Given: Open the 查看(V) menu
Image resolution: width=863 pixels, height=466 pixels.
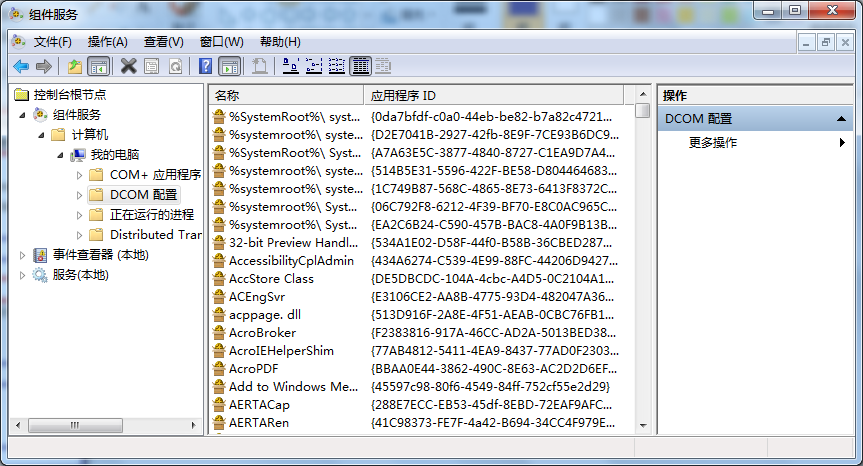Looking at the screenshot, I should [x=163, y=42].
